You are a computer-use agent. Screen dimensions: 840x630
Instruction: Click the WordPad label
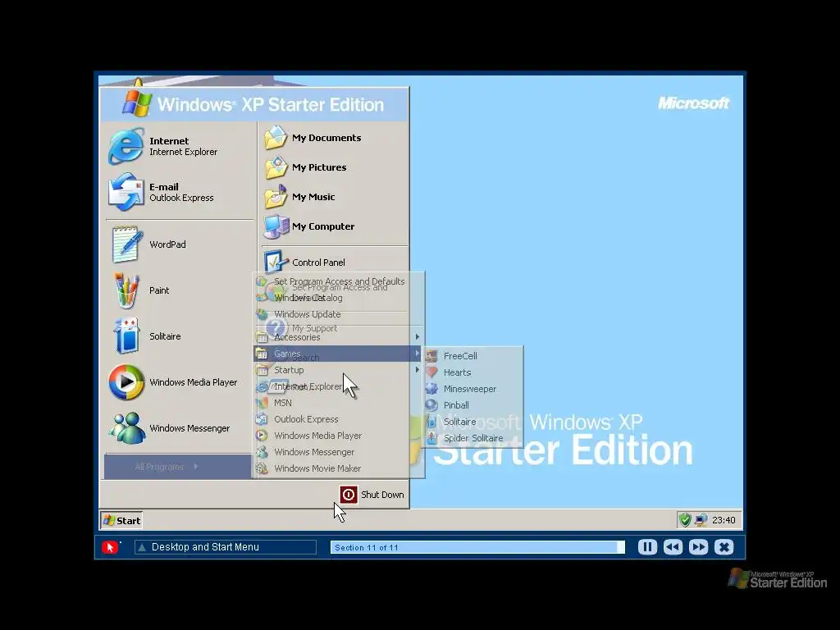(x=167, y=244)
